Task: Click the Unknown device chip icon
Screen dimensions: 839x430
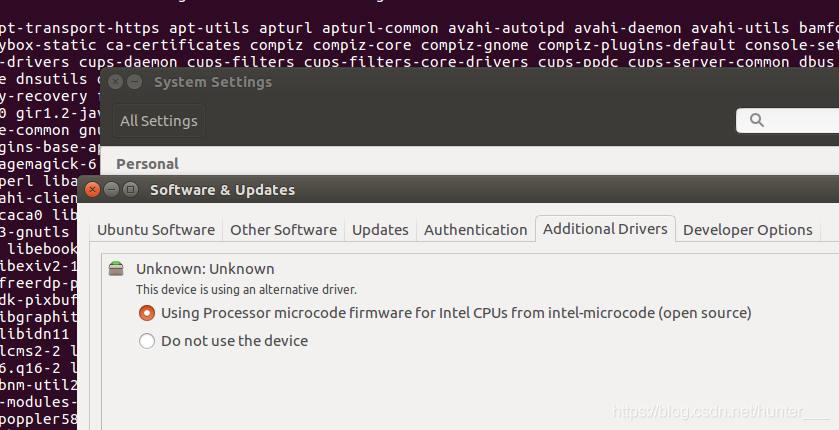Action: tap(117, 268)
